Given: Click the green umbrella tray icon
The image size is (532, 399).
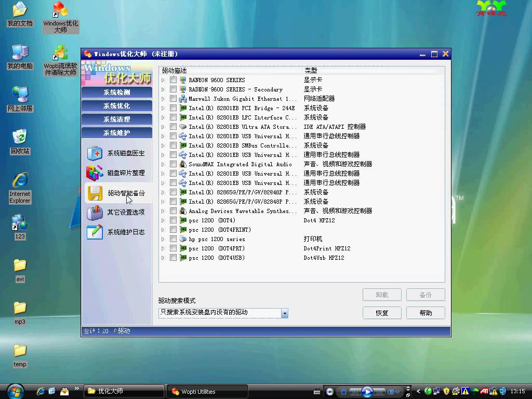Looking at the screenshot, I should (475, 391).
